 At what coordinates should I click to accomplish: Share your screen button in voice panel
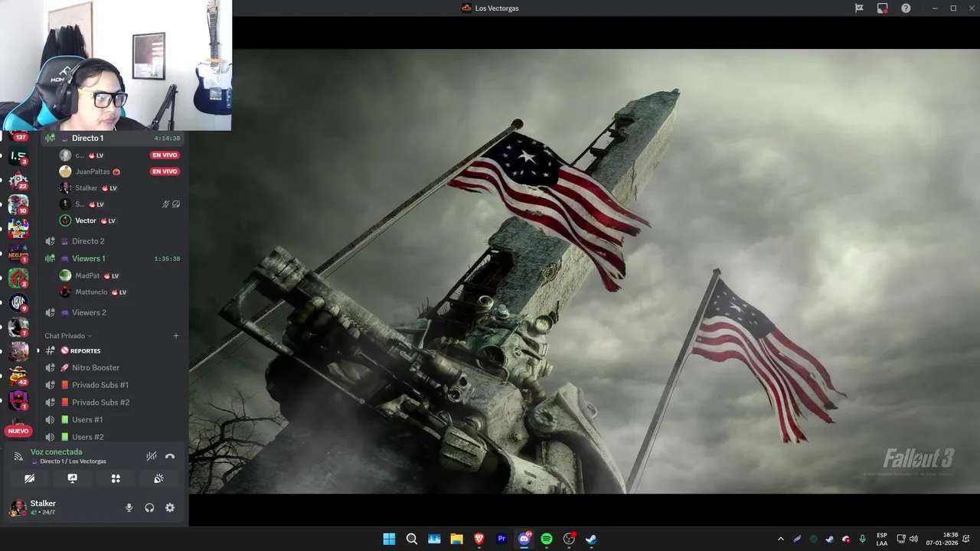tap(72, 478)
